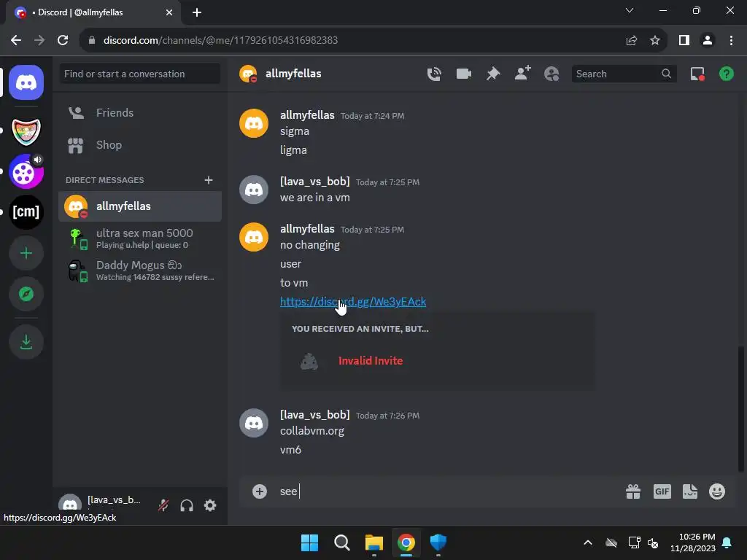The image size is (747, 560).
Task: Click the download apps icon
Action: [x=26, y=341]
